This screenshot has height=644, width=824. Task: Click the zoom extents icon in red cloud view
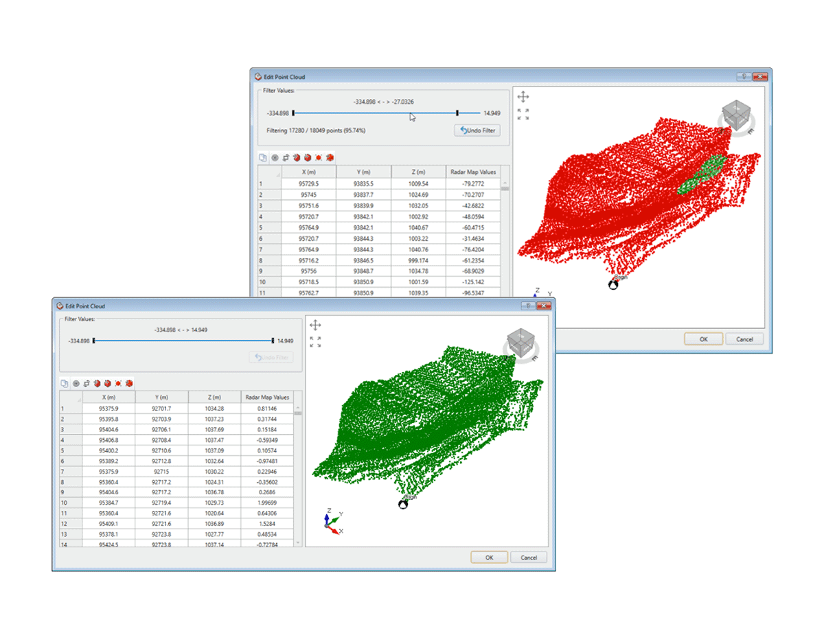click(523, 113)
